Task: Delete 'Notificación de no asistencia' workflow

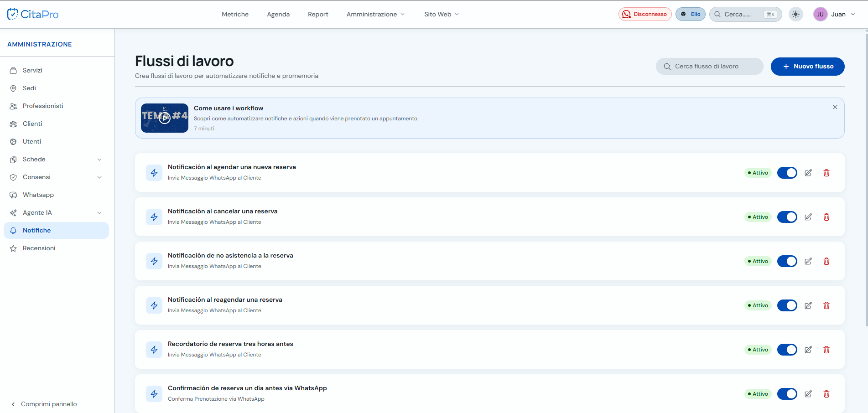Action: point(826,261)
